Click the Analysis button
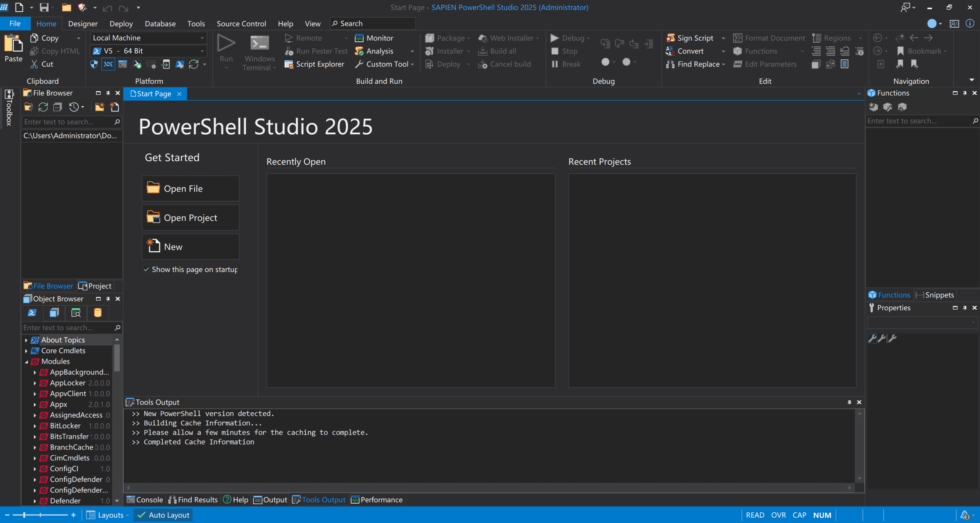This screenshot has height=523, width=980. 374,51
